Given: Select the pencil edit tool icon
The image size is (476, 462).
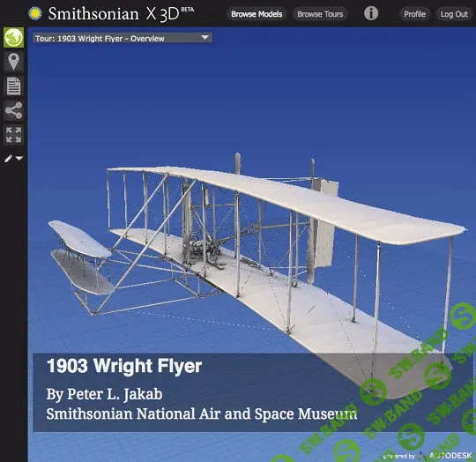Looking at the screenshot, I should (x=8, y=158).
